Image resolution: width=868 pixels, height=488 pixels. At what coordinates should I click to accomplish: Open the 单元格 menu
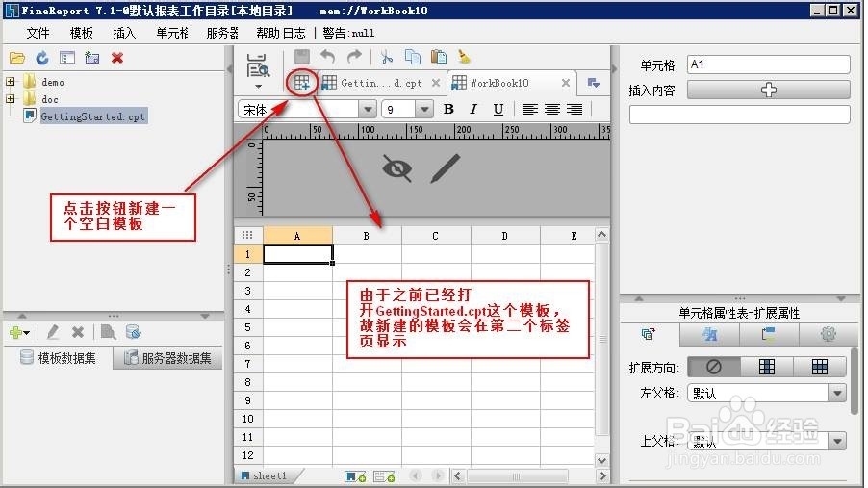tap(172, 34)
